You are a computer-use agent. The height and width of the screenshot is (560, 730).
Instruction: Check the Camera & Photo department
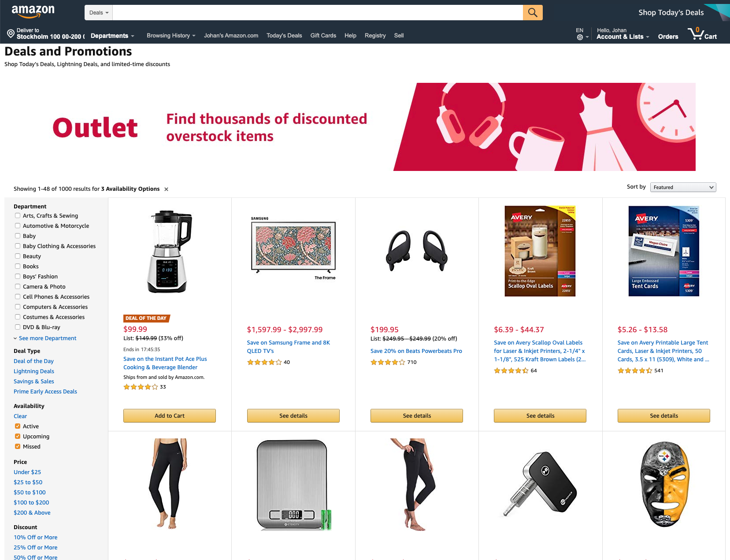coord(18,286)
